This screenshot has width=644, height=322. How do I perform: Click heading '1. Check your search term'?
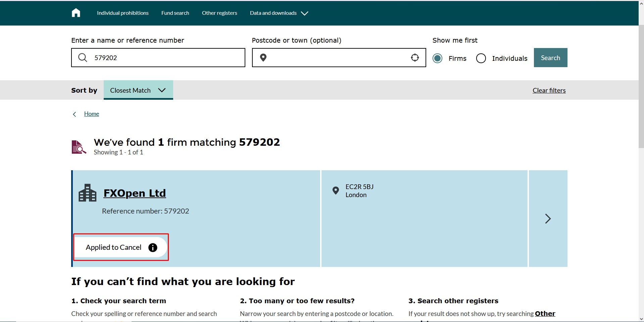tap(119, 301)
